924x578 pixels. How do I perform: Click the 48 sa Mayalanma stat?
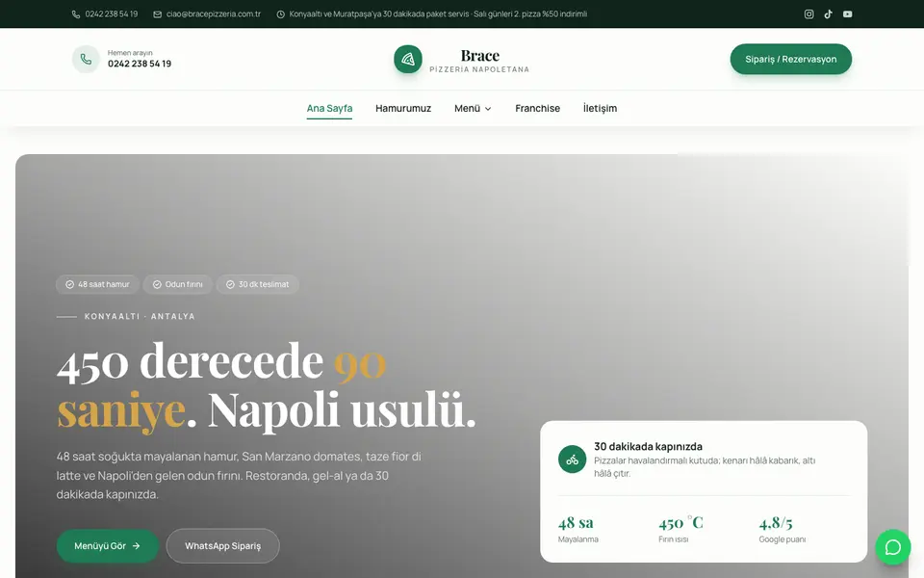[x=578, y=529]
